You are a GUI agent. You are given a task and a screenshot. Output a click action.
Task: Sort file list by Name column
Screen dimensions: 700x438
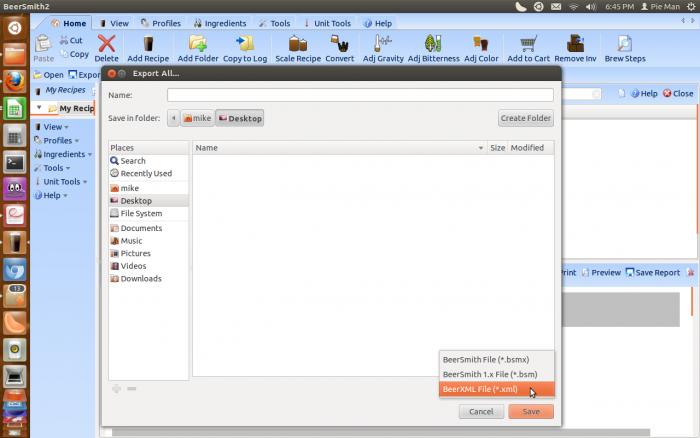pos(339,148)
